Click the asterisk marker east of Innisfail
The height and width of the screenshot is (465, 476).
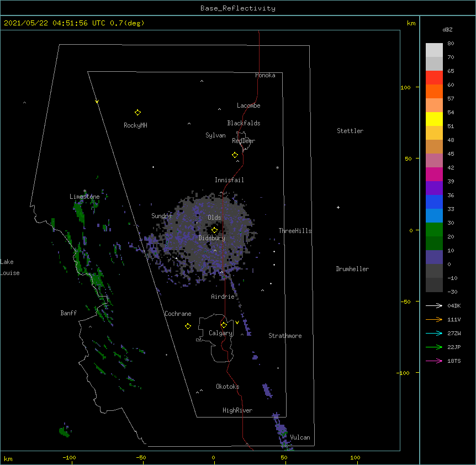coord(277,167)
